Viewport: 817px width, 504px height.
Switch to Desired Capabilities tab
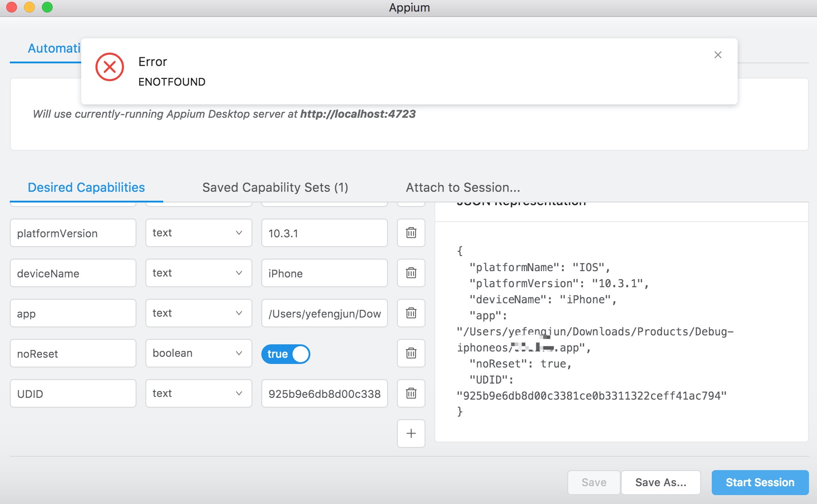point(86,187)
